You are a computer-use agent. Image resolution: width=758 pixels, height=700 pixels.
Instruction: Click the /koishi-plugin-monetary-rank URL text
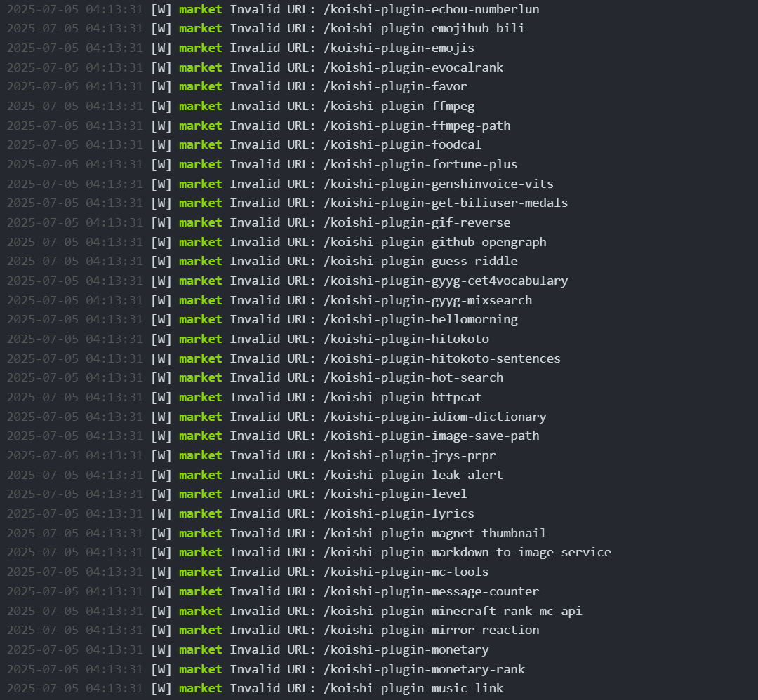coord(425,669)
